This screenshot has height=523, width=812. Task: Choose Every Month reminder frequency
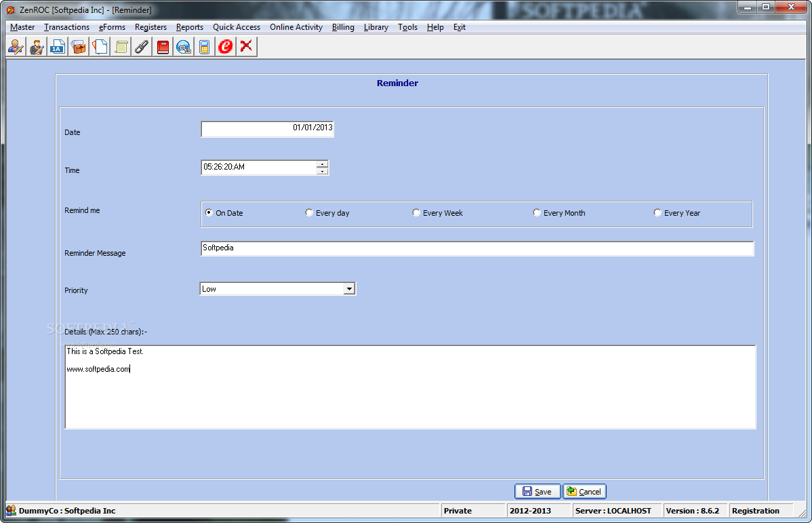537,212
